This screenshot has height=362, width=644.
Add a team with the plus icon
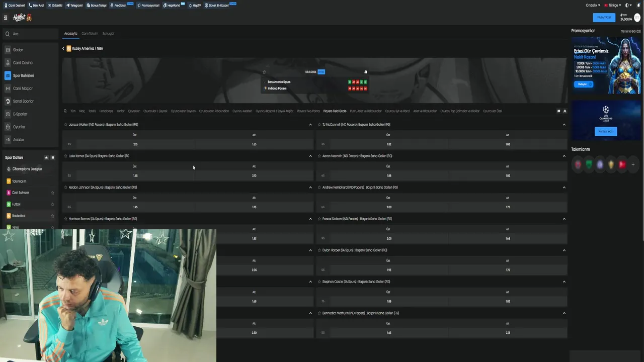pos(633,164)
